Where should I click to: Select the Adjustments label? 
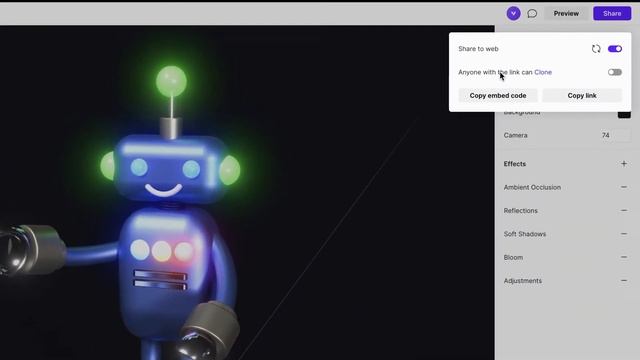(x=522, y=281)
